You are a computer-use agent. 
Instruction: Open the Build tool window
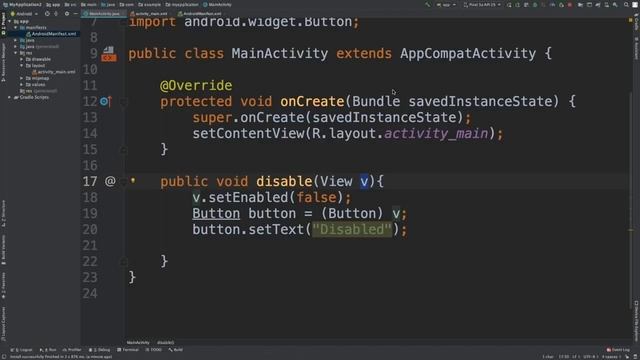(176, 350)
